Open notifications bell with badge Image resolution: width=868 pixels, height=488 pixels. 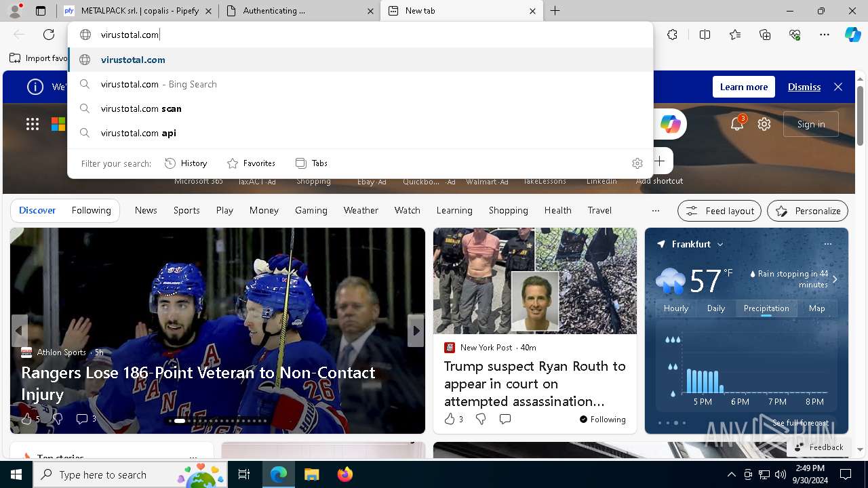coord(737,124)
